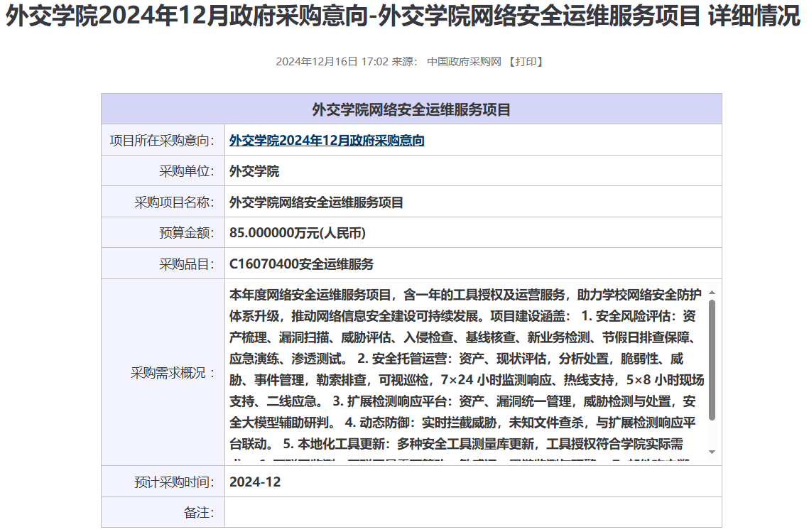Viewport: 809px width, 532px height.
Task: Click the table header 外交学院网络安全运维服务项目
Action: click(411, 109)
